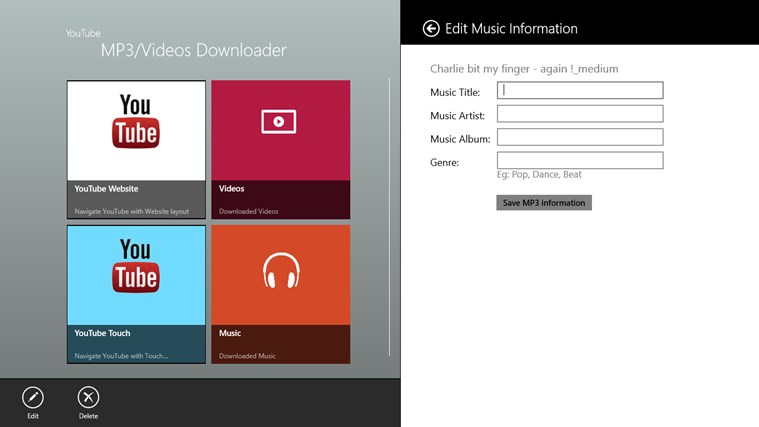Open the YouTube Website tile
Screen dimensions: 759x427
pyautogui.click(x=136, y=150)
